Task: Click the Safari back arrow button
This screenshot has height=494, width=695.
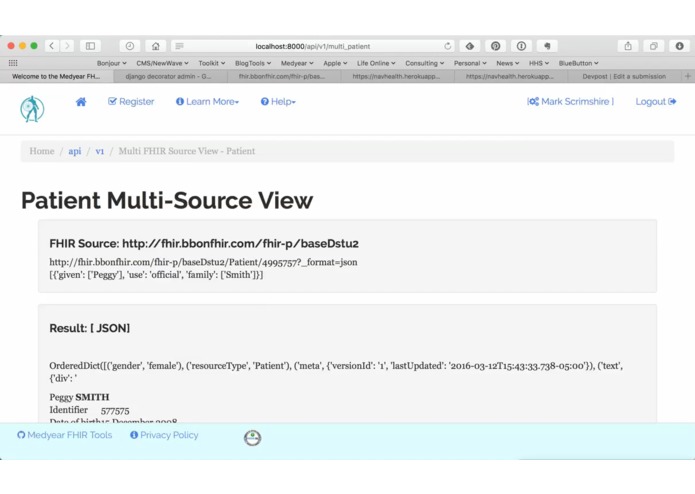Action: coord(52,46)
